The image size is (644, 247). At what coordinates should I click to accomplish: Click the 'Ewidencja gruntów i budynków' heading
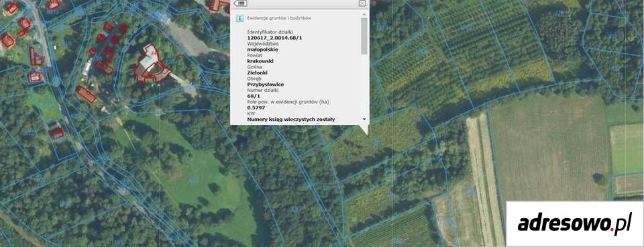tap(279, 19)
